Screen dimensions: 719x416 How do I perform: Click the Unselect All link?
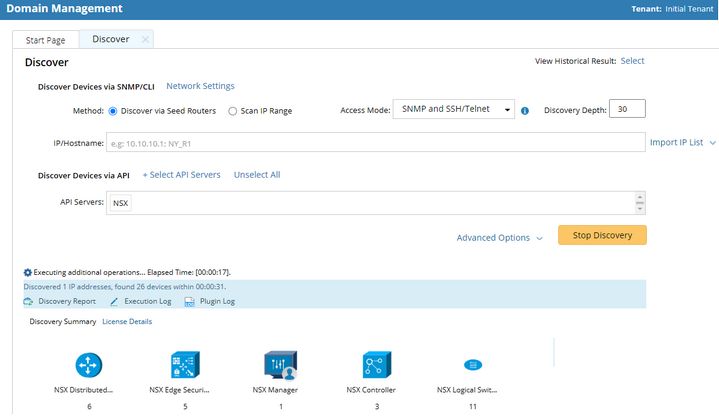[x=257, y=175]
